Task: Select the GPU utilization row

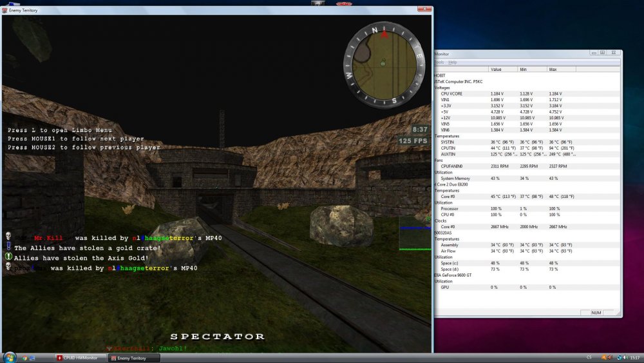Action: pyautogui.click(x=527, y=288)
